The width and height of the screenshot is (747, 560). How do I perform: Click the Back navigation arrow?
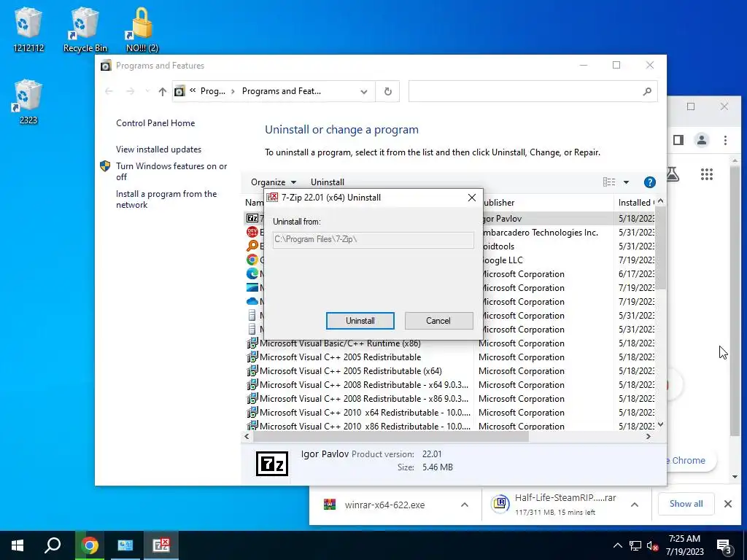click(109, 91)
